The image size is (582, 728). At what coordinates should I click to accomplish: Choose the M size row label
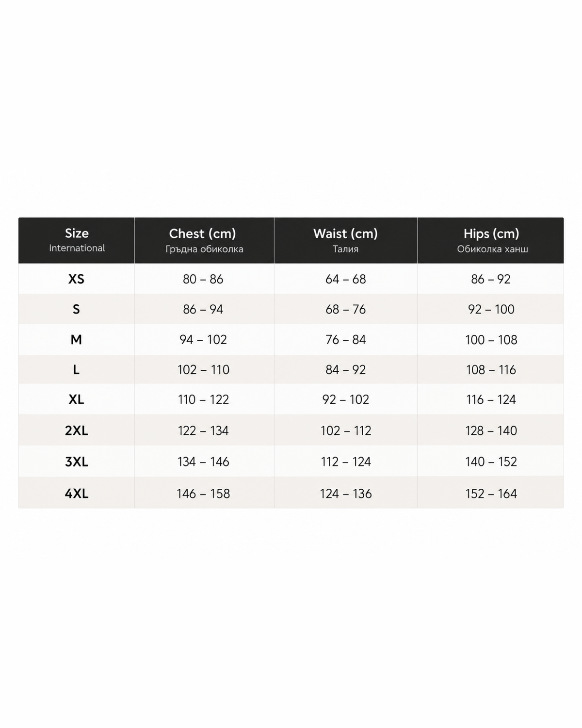(x=76, y=340)
